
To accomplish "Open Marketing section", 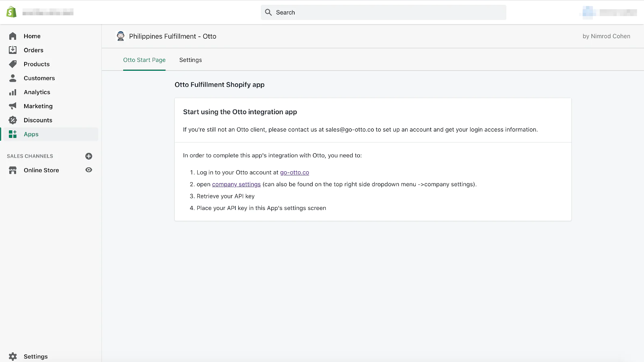I will coord(38,106).
